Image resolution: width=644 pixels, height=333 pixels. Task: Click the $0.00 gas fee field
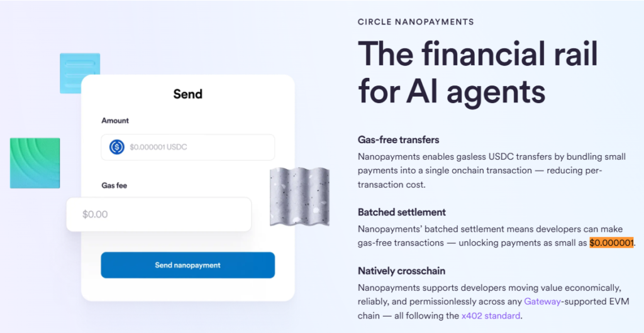point(158,214)
